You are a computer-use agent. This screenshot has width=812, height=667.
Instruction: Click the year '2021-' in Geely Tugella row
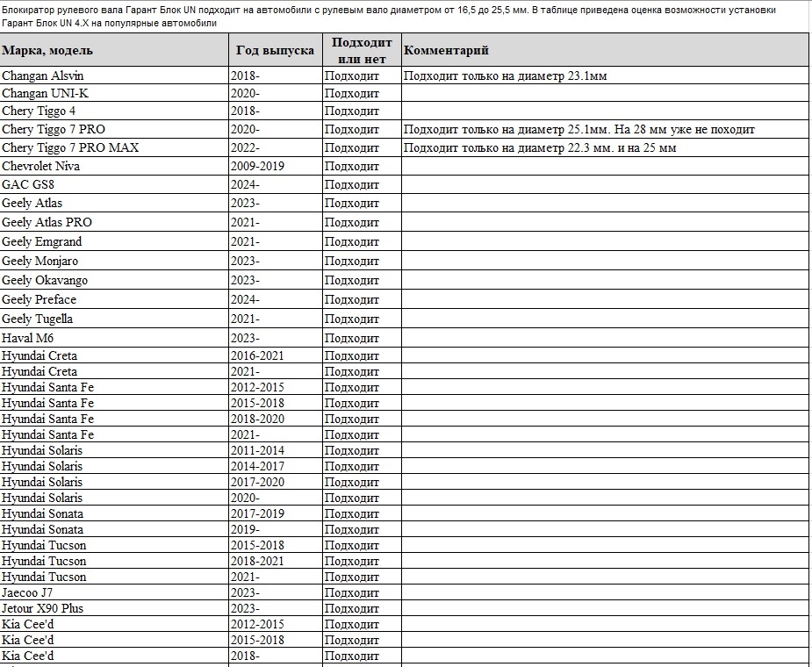pos(276,319)
